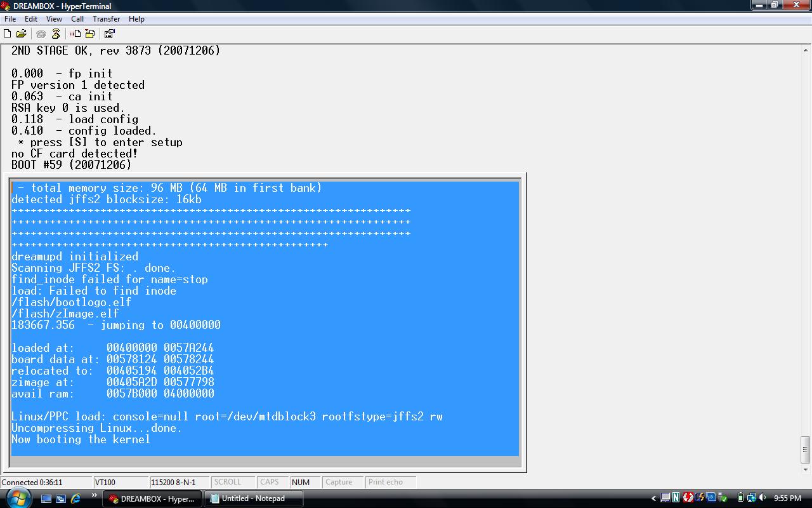Click the green N tray icon
This screenshot has width=812, height=508.
676,498
